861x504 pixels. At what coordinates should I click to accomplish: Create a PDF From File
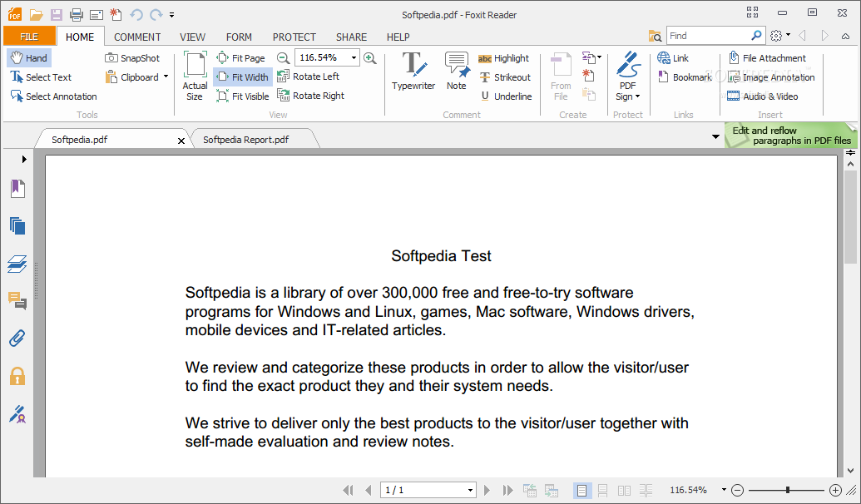561,77
